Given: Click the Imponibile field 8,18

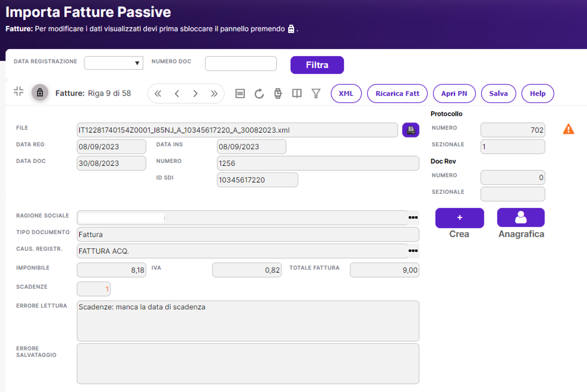Looking at the screenshot, I should (111, 270).
